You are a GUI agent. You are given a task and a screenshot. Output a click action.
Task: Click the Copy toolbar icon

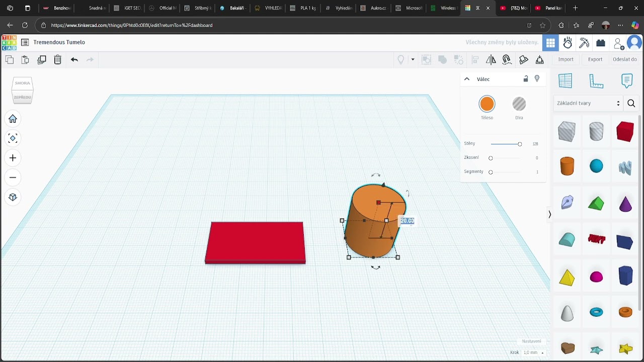pyautogui.click(x=10, y=60)
